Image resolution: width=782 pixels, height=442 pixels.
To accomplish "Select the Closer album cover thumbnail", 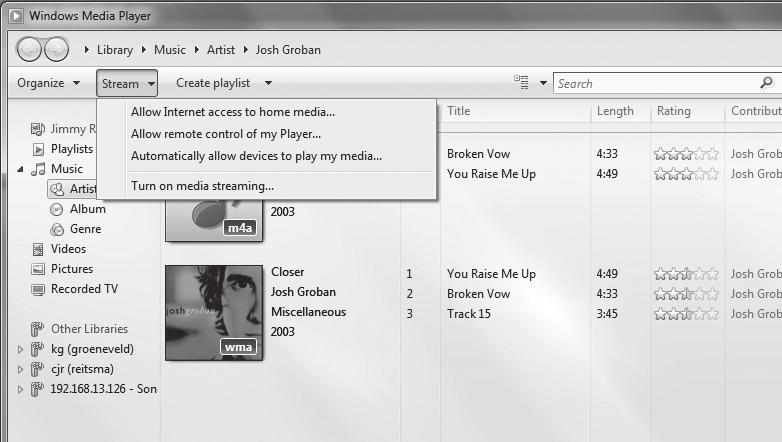I will (x=214, y=313).
